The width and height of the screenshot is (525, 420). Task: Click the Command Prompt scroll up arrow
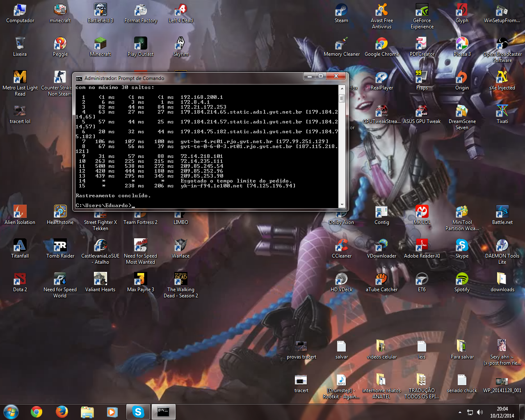(342, 88)
